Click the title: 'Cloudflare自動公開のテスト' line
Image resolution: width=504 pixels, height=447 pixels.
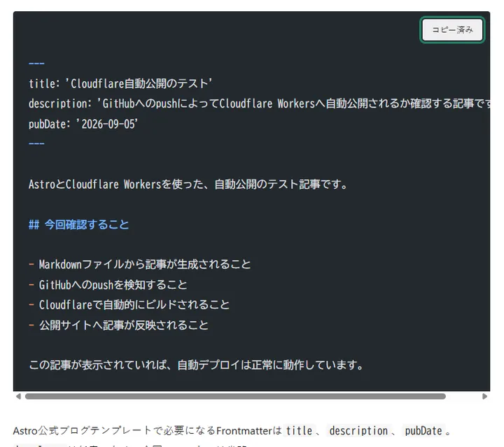click(120, 84)
